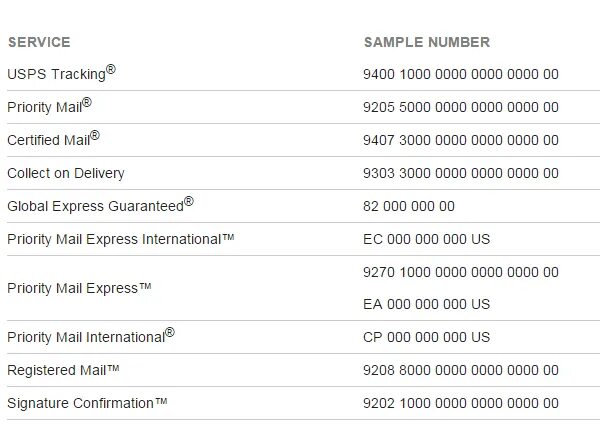Click the 82 000 000 00 number

409,206
